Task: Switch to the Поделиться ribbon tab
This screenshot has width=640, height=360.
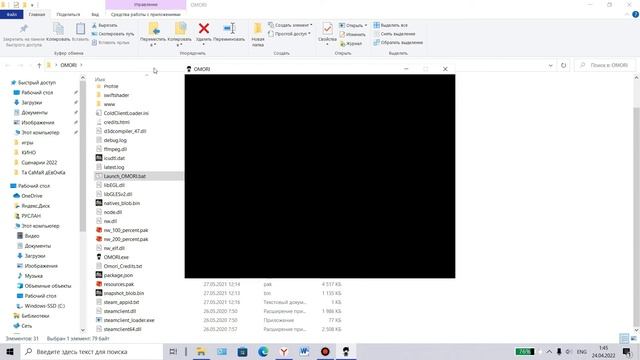Action: pos(68,15)
